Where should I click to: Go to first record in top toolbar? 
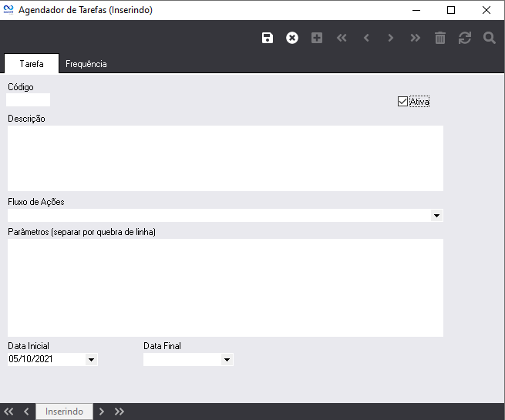(x=342, y=38)
